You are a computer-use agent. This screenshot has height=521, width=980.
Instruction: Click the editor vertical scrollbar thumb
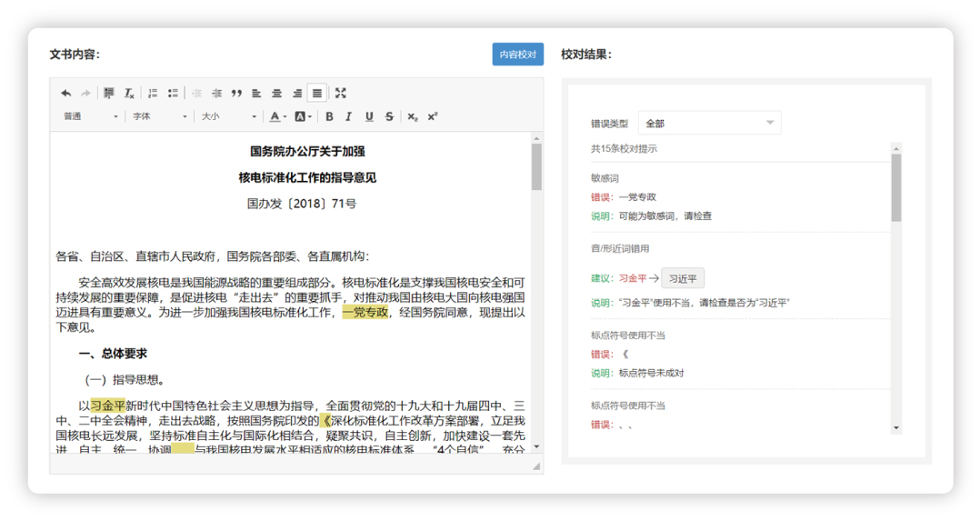click(x=536, y=167)
